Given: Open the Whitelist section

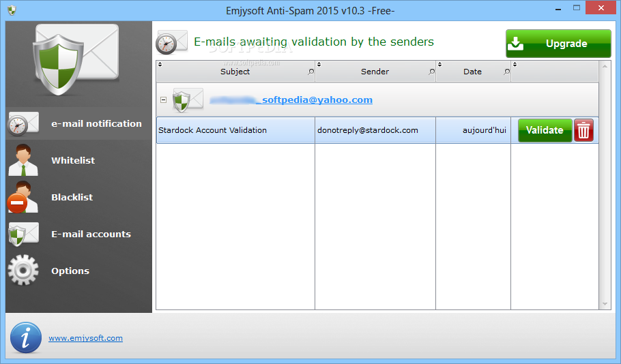Looking at the screenshot, I should tap(78, 160).
